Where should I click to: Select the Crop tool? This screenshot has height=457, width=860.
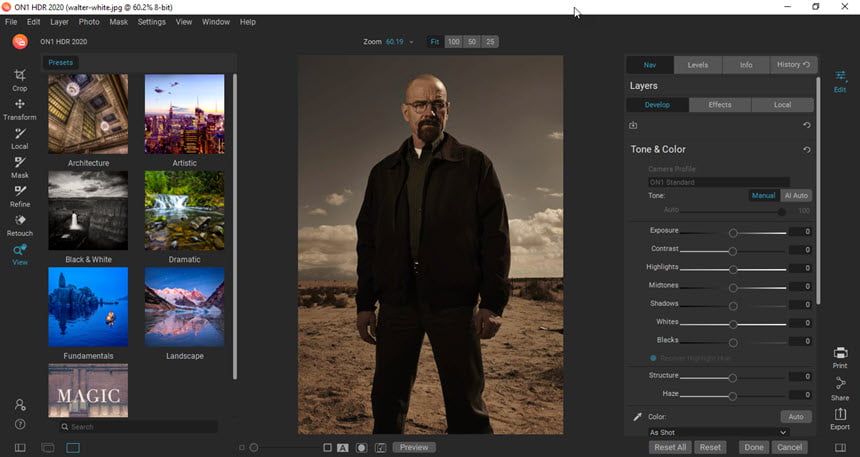click(20, 80)
